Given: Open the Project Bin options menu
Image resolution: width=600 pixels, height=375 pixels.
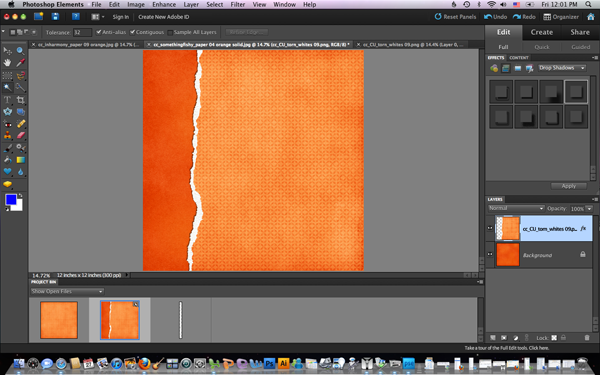Looking at the screenshot, I should 480,282.
